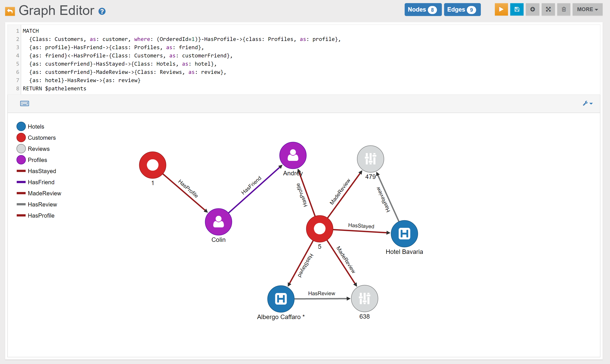Click the keyboard shortcuts icon

pos(24,103)
